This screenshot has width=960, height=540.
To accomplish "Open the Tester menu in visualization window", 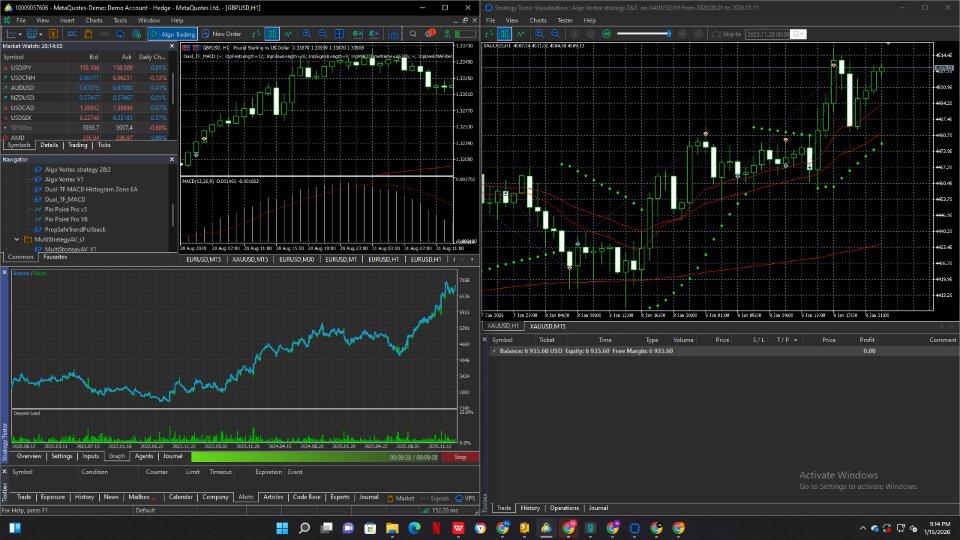I will [564, 20].
